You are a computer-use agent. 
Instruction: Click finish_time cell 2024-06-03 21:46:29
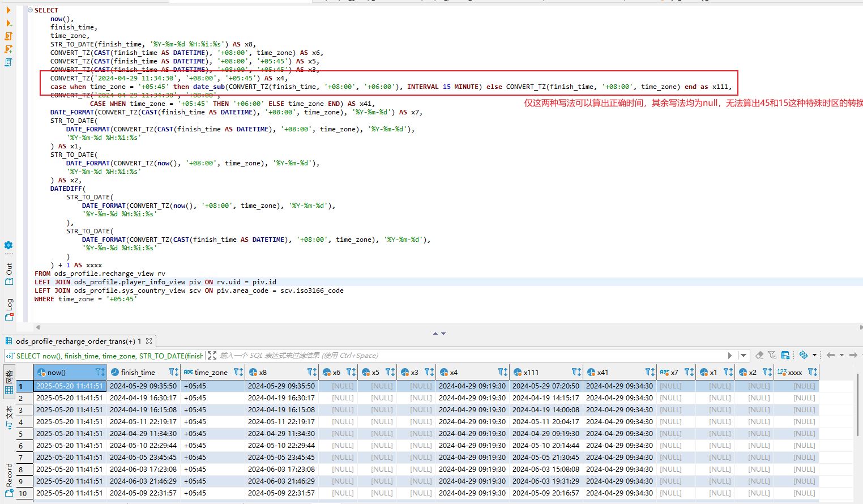pos(143,481)
